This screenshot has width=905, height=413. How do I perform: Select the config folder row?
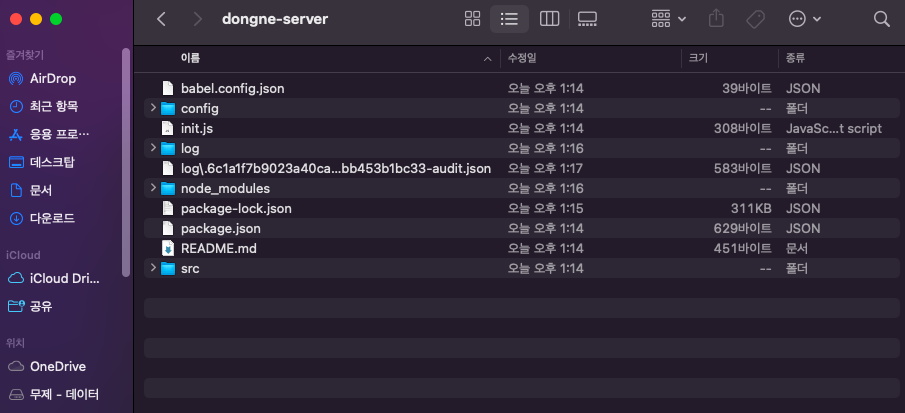pyautogui.click(x=521, y=108)
